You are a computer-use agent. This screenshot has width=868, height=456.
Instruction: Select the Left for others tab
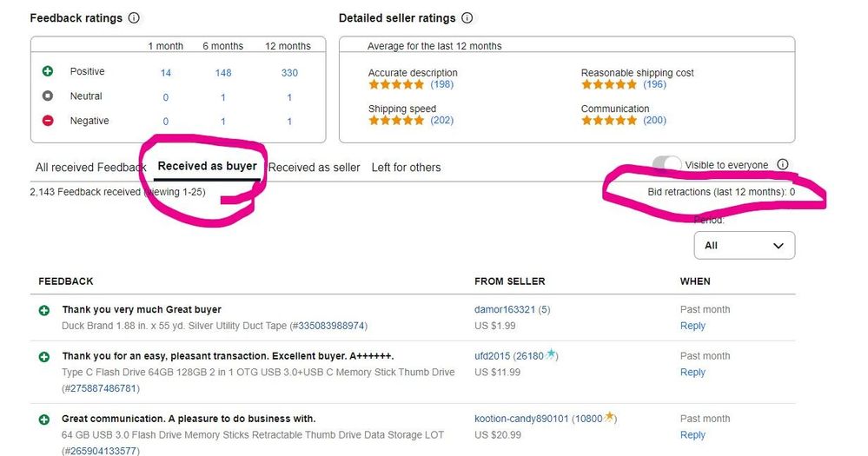[x=406, y=167]
